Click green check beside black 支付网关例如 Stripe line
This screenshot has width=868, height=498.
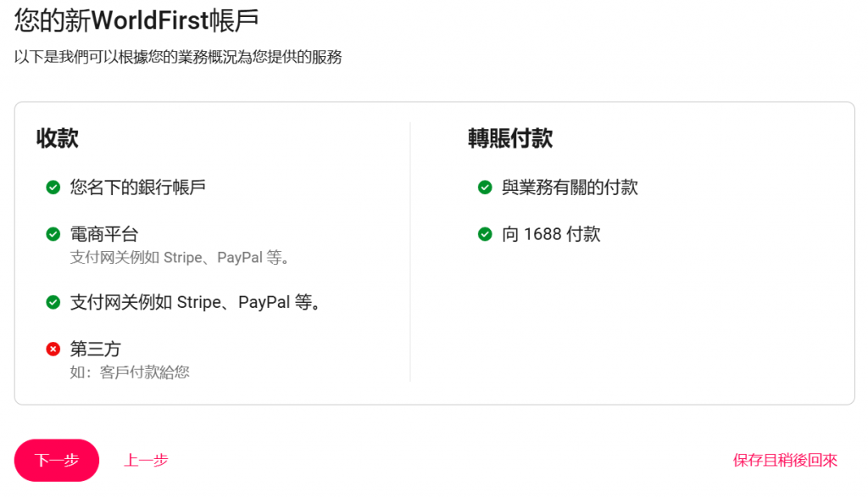[53, 303]
